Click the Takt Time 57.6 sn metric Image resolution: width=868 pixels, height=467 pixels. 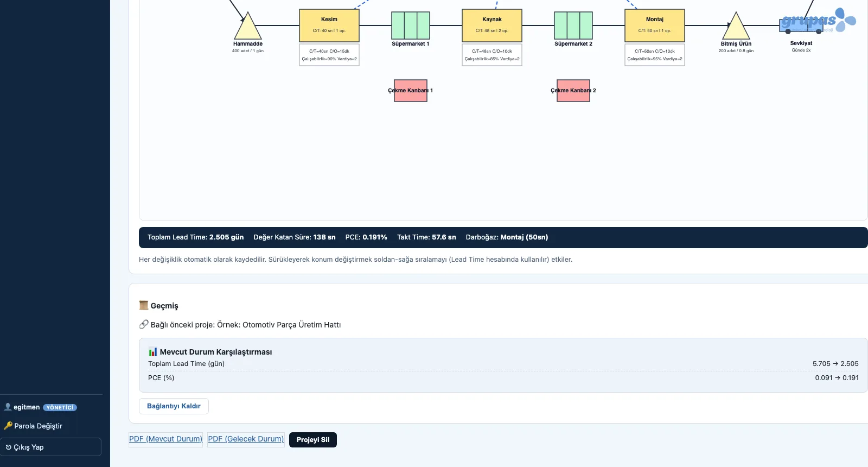click(x=426, y=237)
